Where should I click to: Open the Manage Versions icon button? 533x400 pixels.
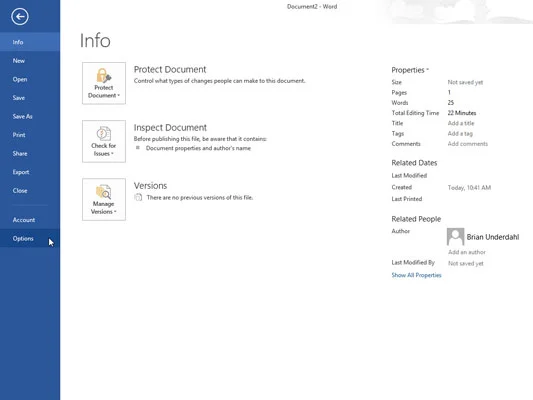[x=104, y=199]
